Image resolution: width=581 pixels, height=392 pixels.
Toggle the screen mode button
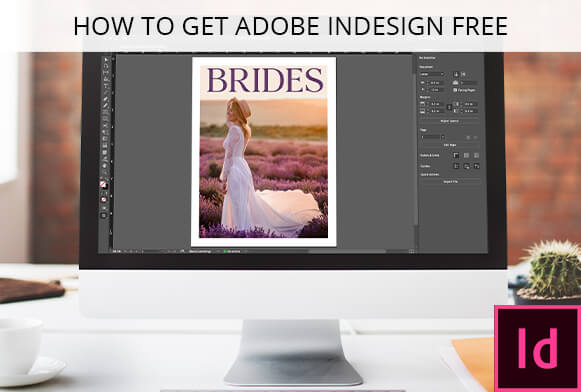(104, 215)
